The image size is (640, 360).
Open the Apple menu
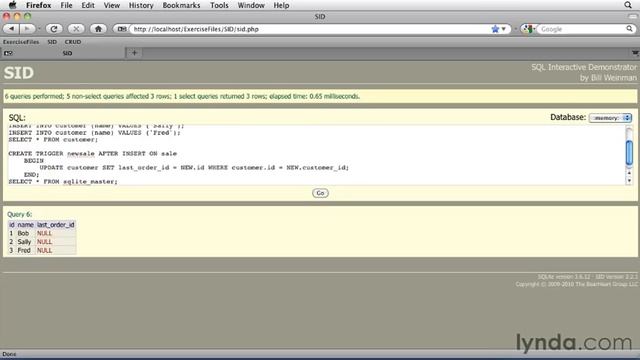[x=13, y=5]
